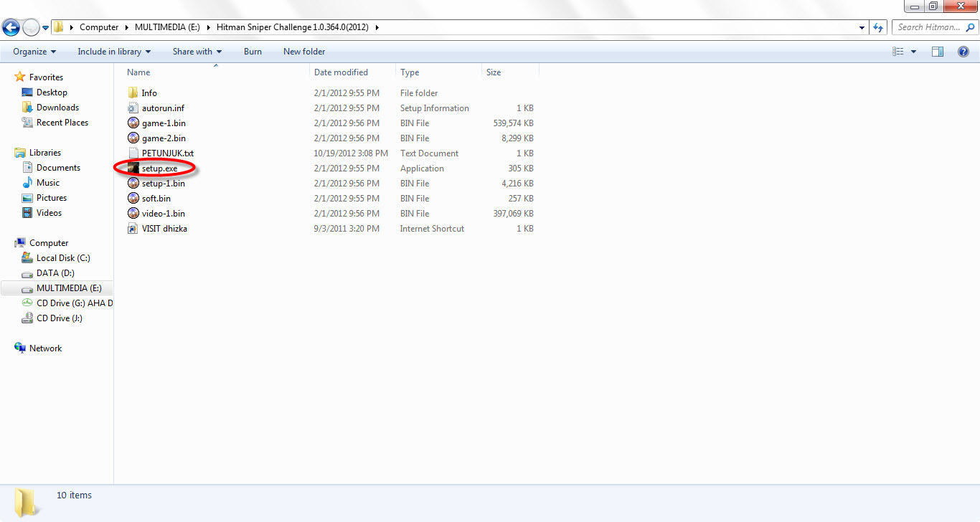Click the Setup Information type text

(435, 108)
